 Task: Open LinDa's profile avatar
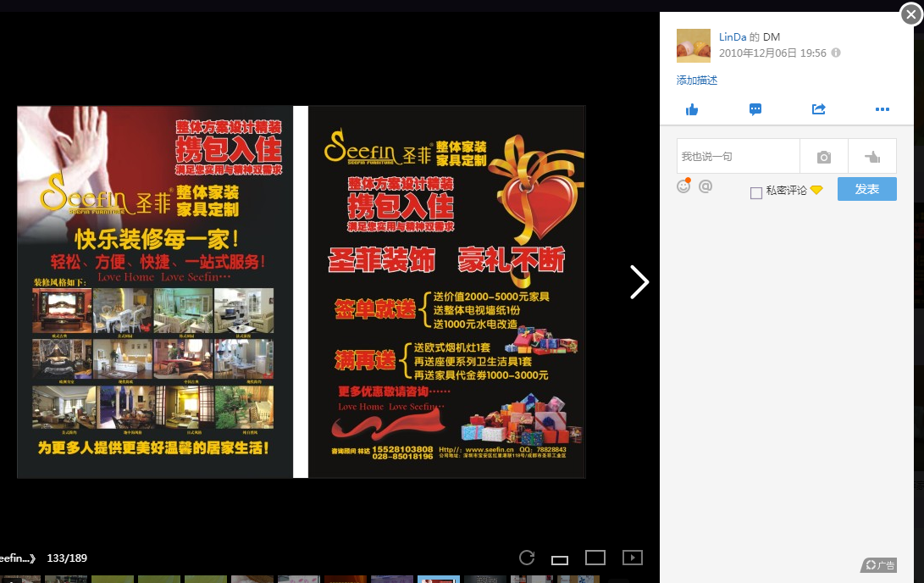coord(694,46)
